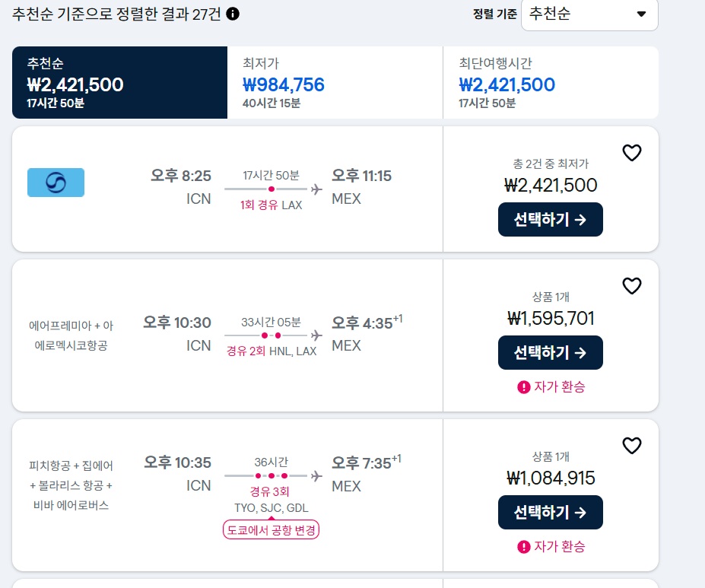Switch to the 최단여행시간 tab
This screenshot has height=588, width=705.
(x=551, y=82)
